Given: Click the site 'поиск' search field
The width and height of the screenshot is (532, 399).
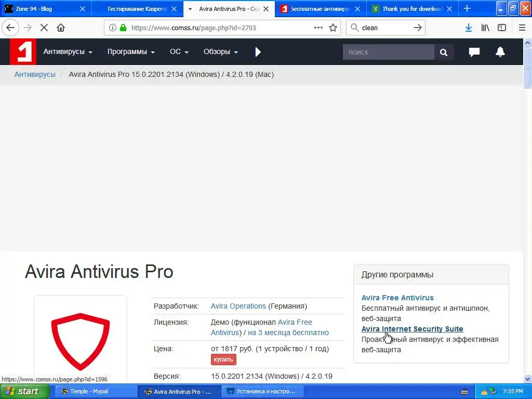Looking at the screenshot, I should tap(389, 52).
